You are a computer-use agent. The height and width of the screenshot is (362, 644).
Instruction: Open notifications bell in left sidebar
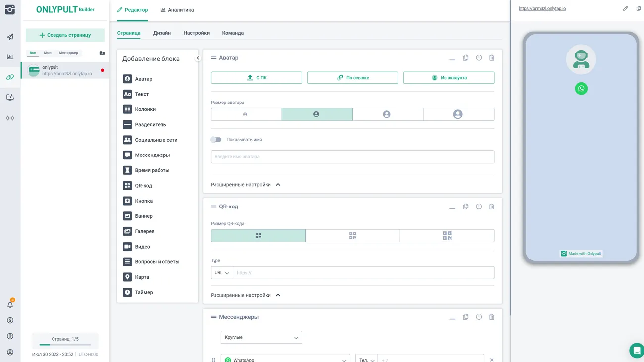point(10,304)
